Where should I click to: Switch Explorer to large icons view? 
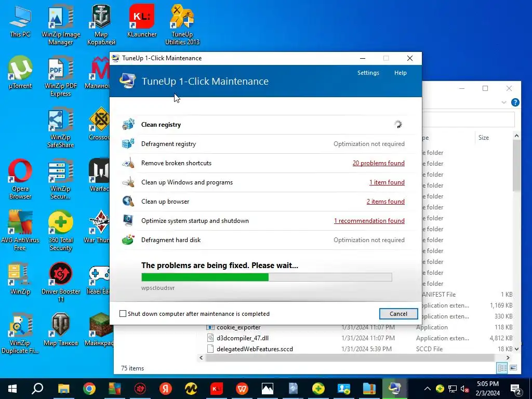click(x=513, y=368)
